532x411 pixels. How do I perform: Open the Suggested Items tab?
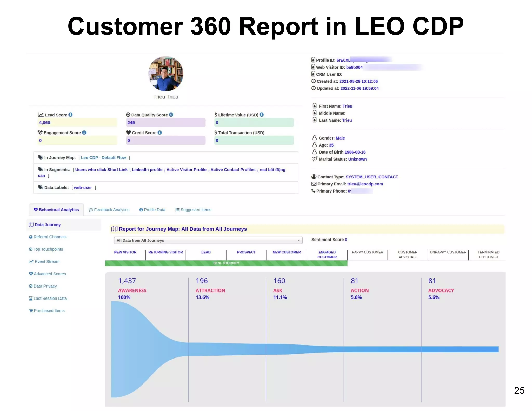[193, 210]
